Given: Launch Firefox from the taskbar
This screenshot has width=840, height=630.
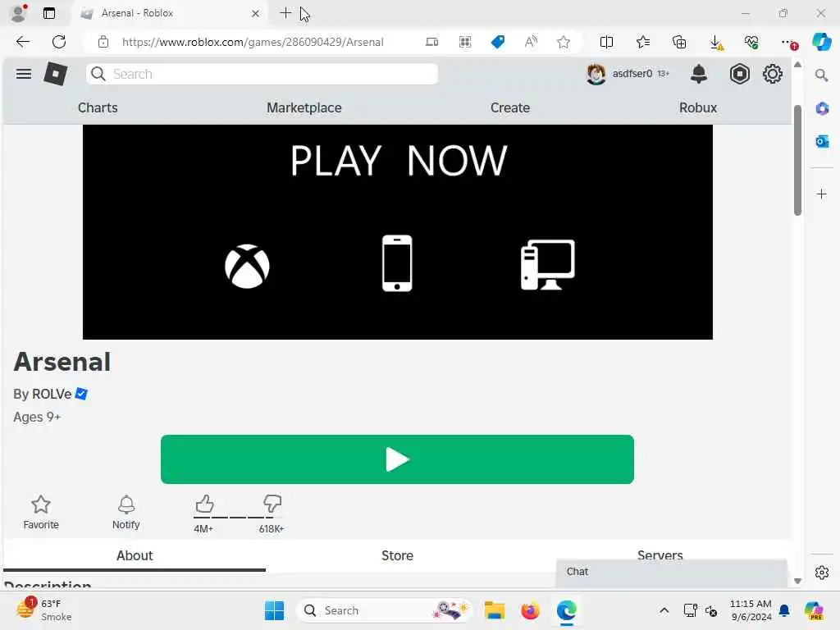Looking at the screenshot, I should (x=530, y=610).
